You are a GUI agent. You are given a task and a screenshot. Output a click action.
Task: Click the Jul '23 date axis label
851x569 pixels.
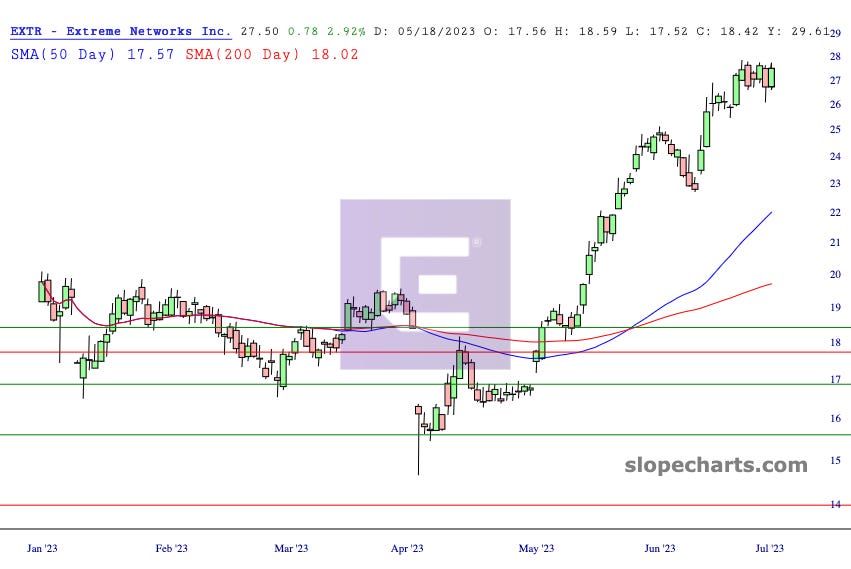tap(770, 548)
